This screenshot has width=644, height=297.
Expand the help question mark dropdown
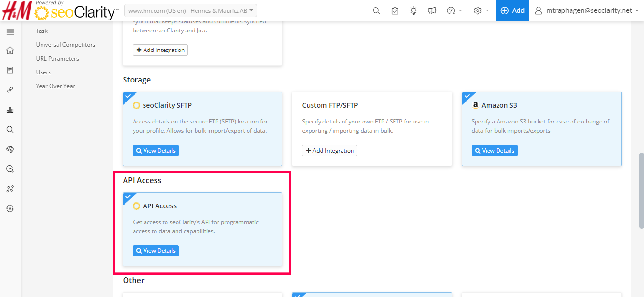[455, 10]
